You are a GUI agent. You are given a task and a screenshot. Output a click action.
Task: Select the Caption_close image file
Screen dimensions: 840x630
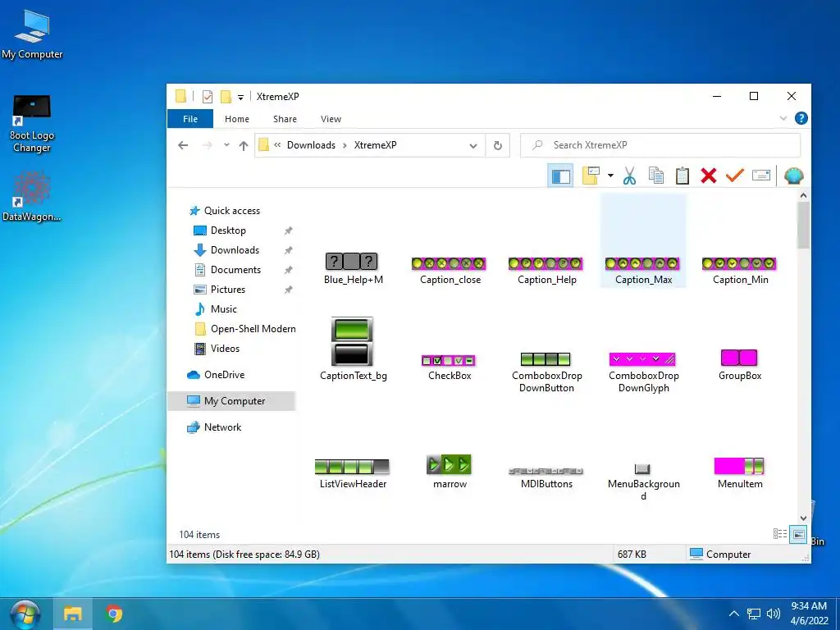click(x=450, y=271)
